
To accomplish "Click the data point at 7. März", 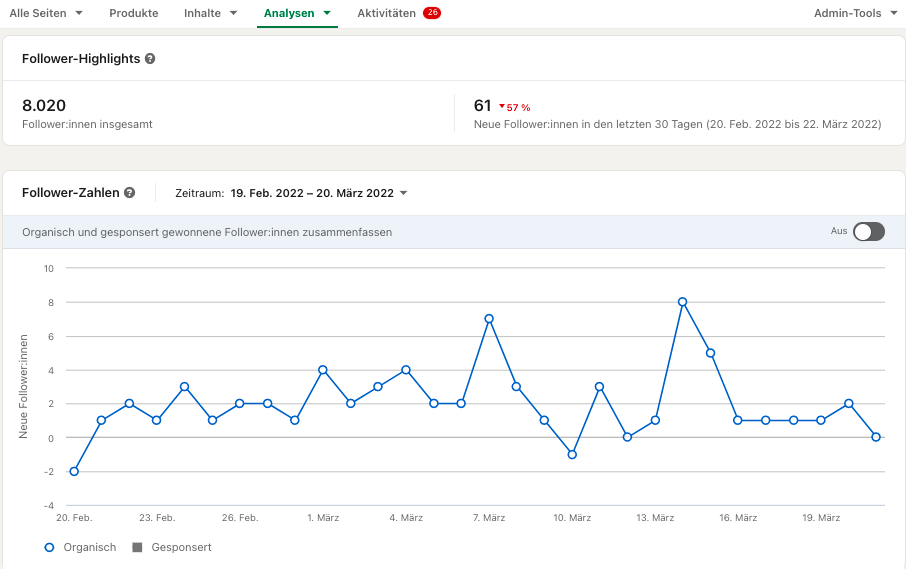I will click(x=489, y=319).
